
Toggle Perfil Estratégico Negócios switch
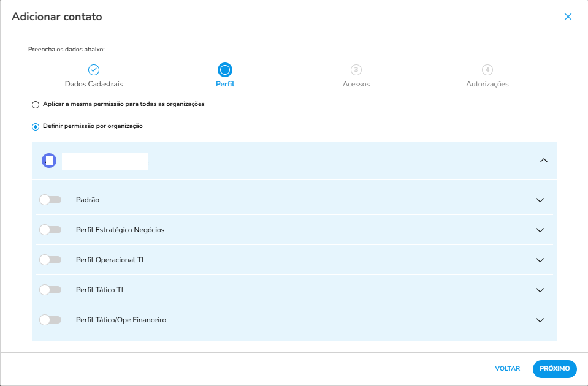[50, 230]
